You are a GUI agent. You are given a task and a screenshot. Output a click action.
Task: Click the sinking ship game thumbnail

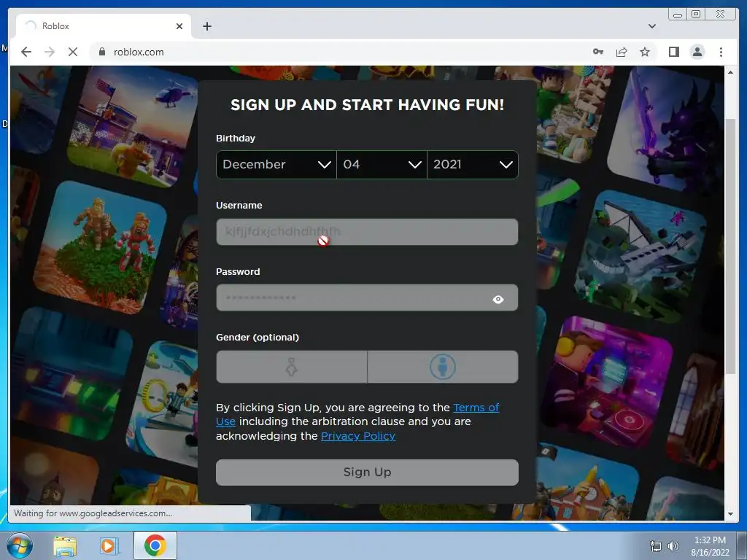point(640,257)
